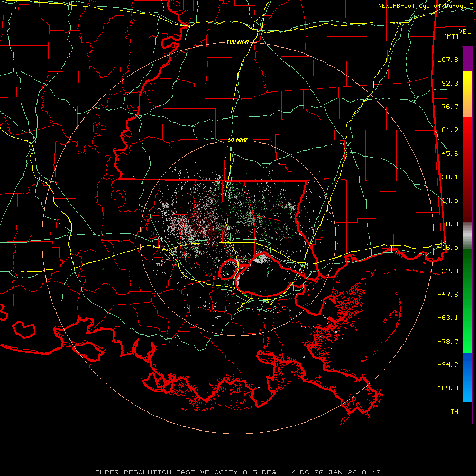476x476 pixels.
Task: Click the TH legend label
Action: 454,412
